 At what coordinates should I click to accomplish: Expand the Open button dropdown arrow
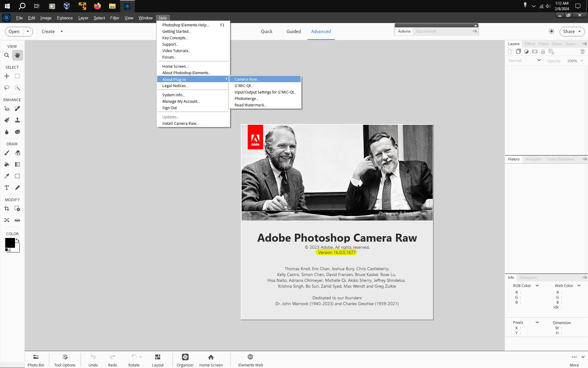28,31
